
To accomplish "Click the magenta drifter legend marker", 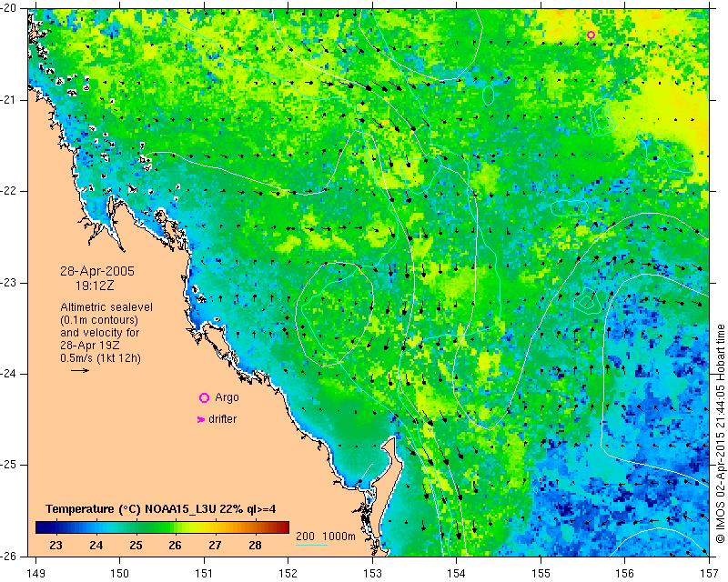I will (201, 419).
